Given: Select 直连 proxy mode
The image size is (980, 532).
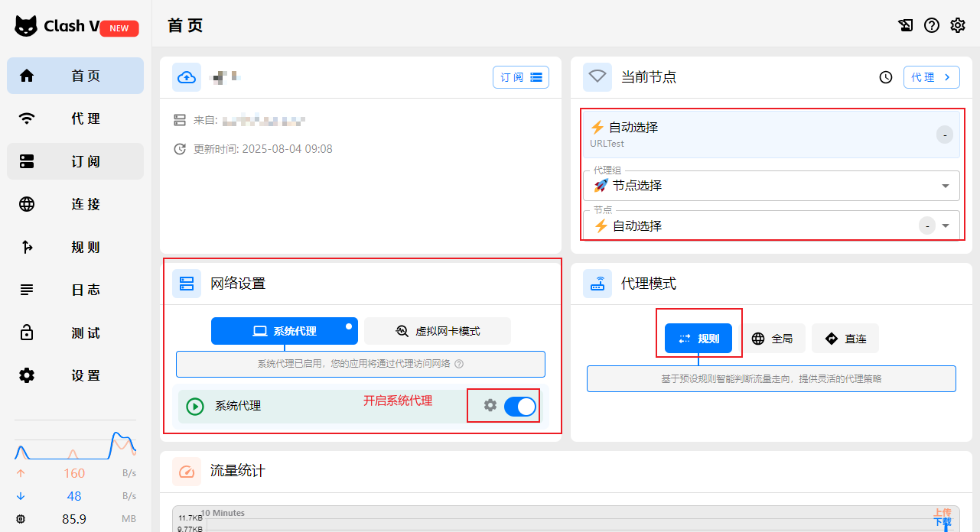Looking at the screenshot, I should tap(845, 339).
